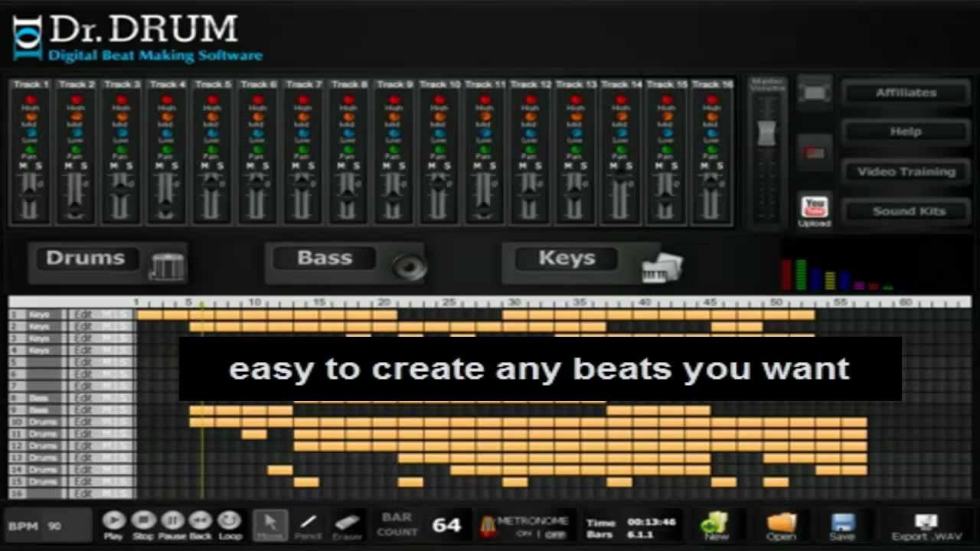Stop playback with the Stop button

142,521
